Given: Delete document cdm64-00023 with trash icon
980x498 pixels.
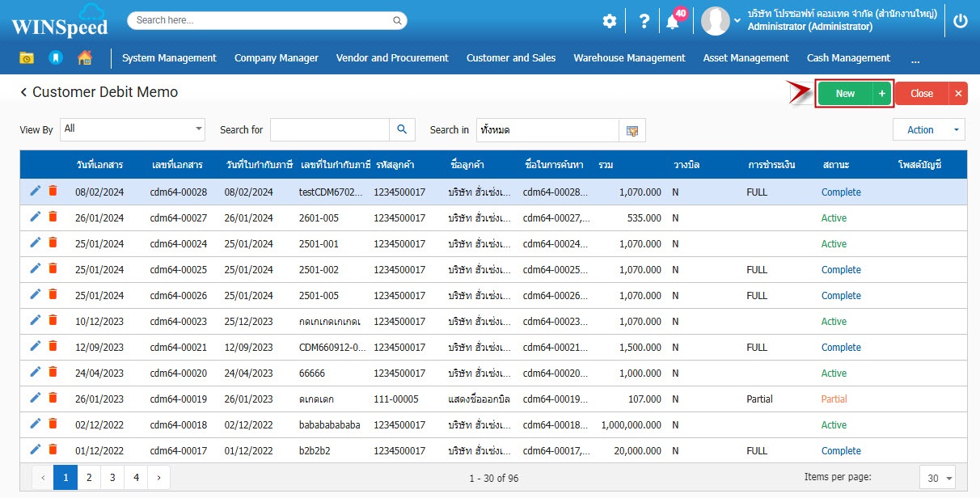Looking at the screenshot, I should click(x=53, y=320).
